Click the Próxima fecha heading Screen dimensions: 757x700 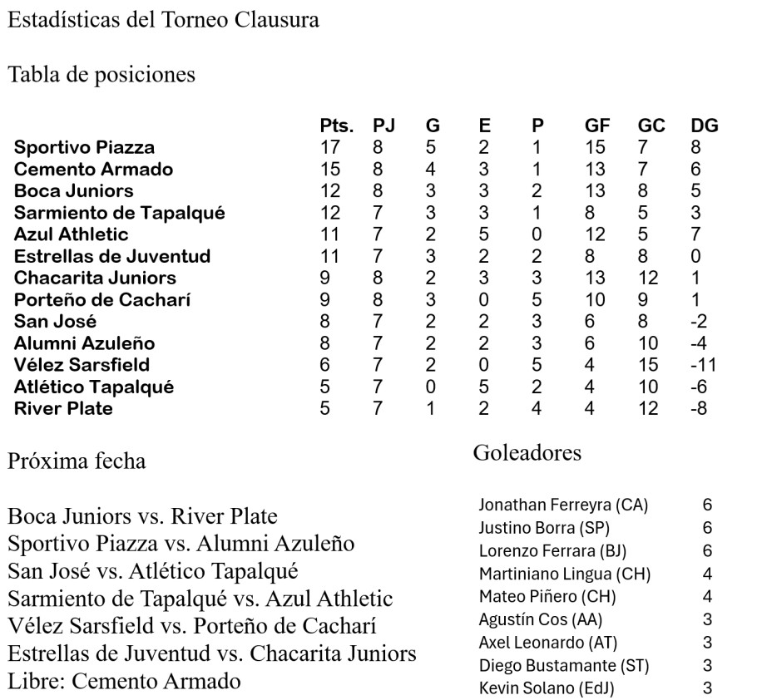pyautogui.click(x=77, y=461)
